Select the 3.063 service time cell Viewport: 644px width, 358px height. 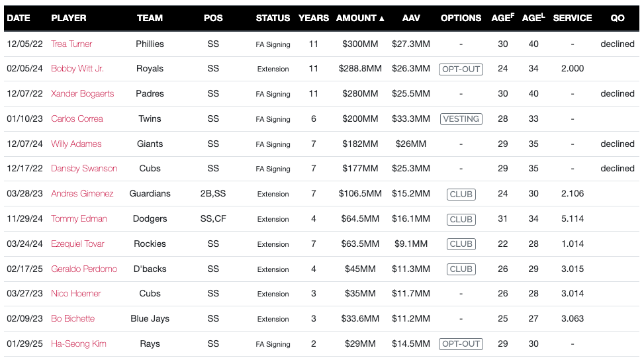(573, 318)
